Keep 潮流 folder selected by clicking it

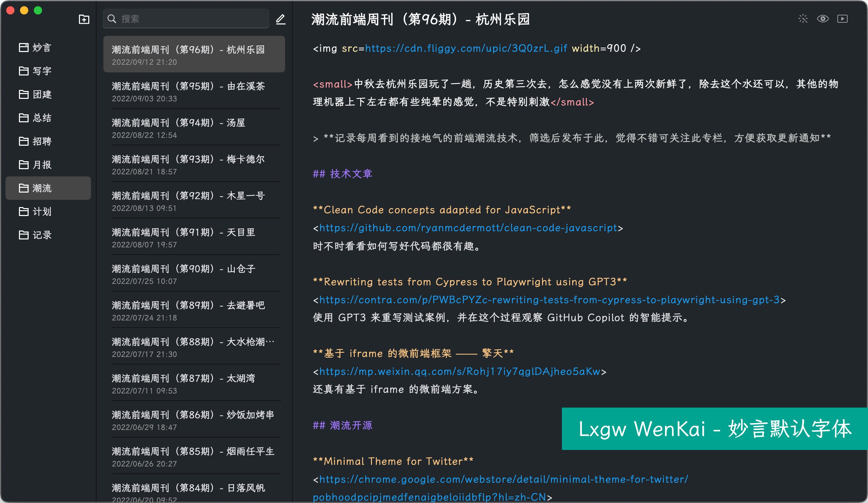coord(42,188)
